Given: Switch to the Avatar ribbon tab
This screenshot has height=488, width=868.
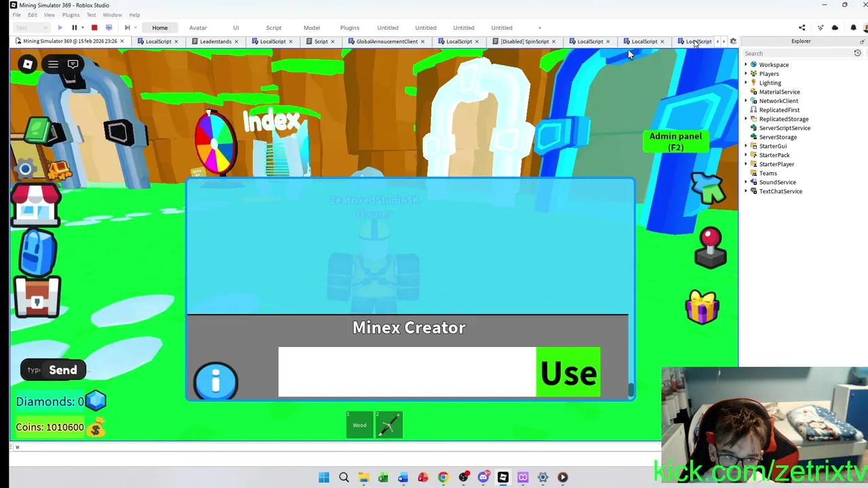Looking at the screenshot, I should [198, 28].
